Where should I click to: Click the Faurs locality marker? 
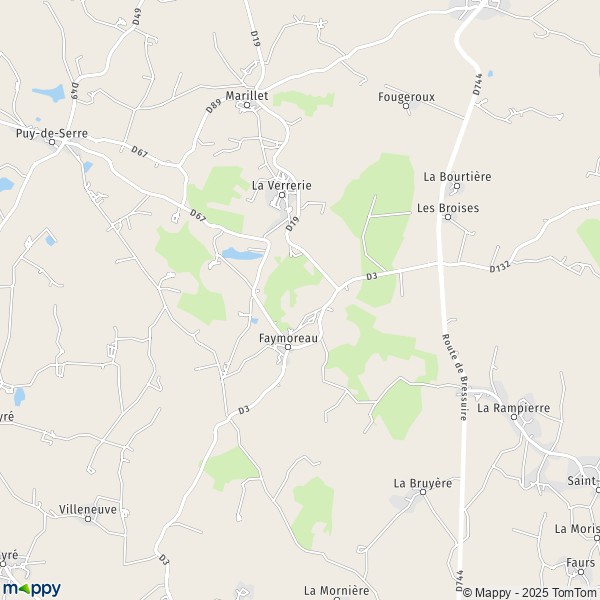[x=581, y=572]
